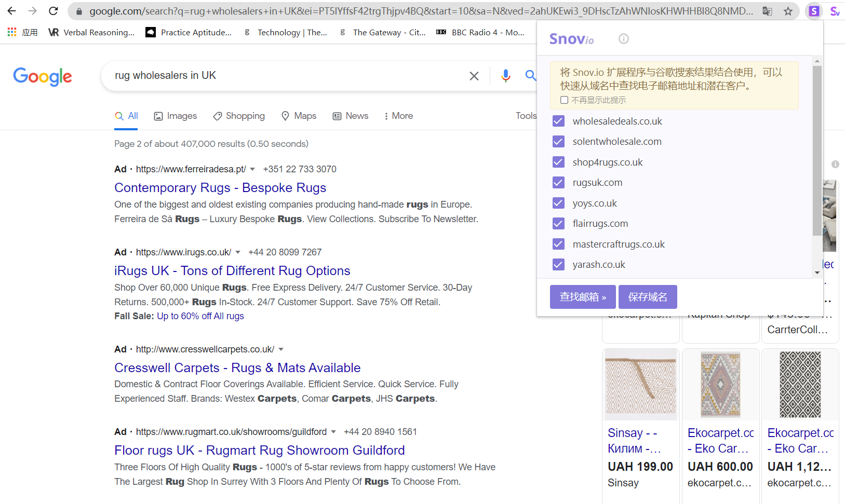
Task: Clear the search query with X
Action: click(x=474, y=76)
